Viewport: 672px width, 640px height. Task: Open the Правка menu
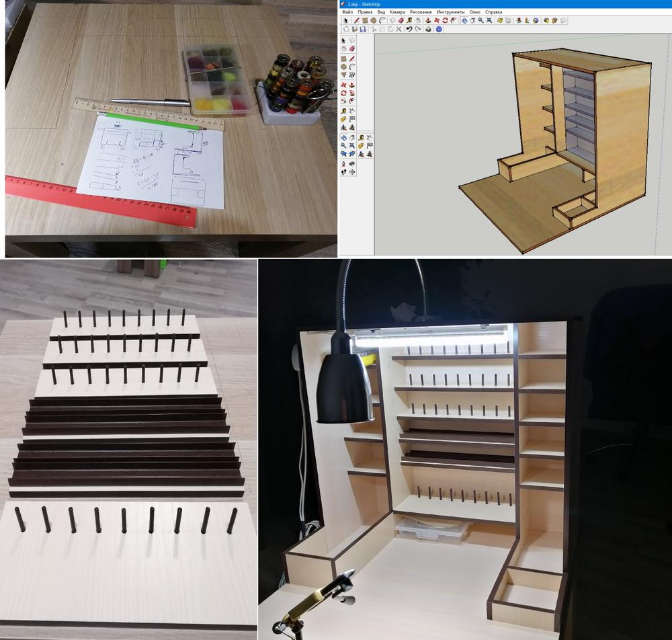pos(366,12)
